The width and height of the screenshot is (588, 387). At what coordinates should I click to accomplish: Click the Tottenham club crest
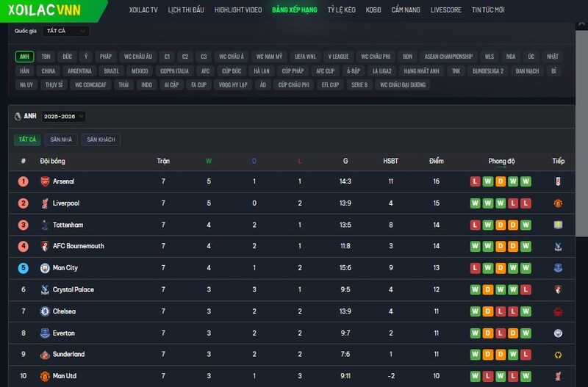click(44, 225)
